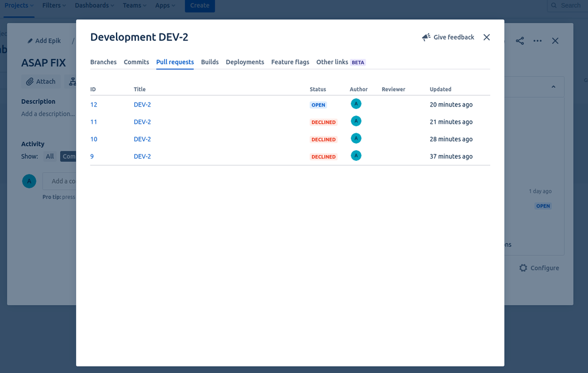The image size is (588, 373).
Task: Open the three-dot more actions menu
Action: [537, 41]
